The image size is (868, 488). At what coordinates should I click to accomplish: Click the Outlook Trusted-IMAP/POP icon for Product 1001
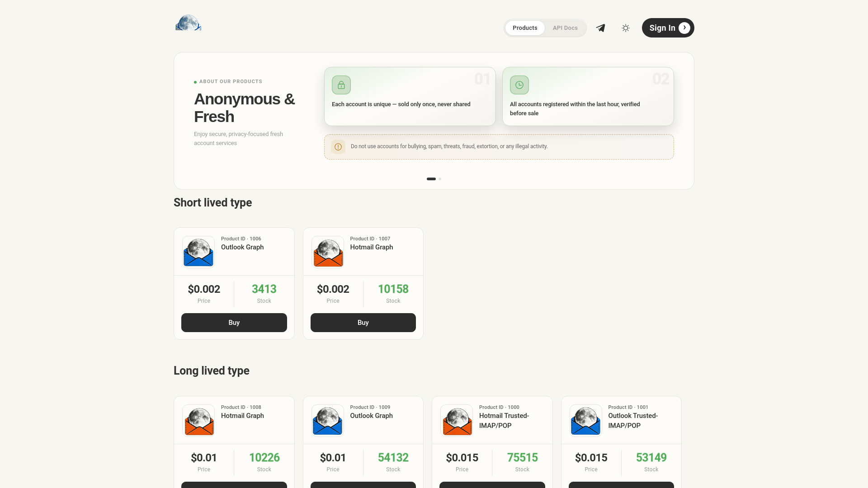(586, 421)
